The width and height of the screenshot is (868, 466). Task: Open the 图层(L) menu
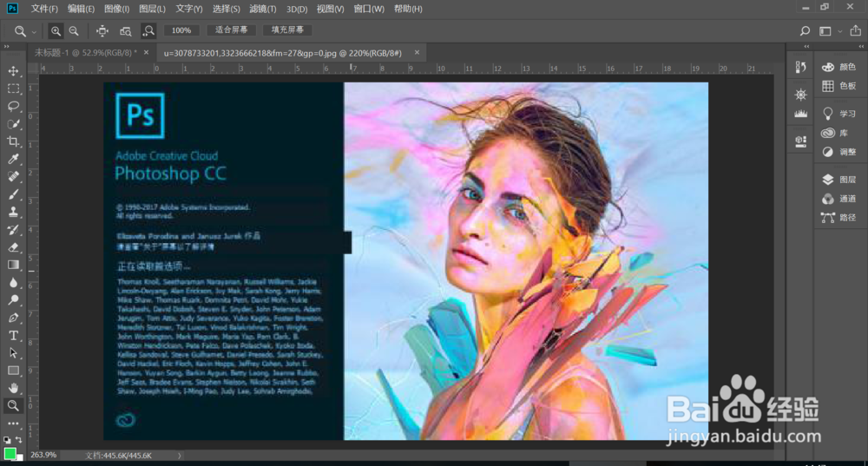tap(152, 9)
